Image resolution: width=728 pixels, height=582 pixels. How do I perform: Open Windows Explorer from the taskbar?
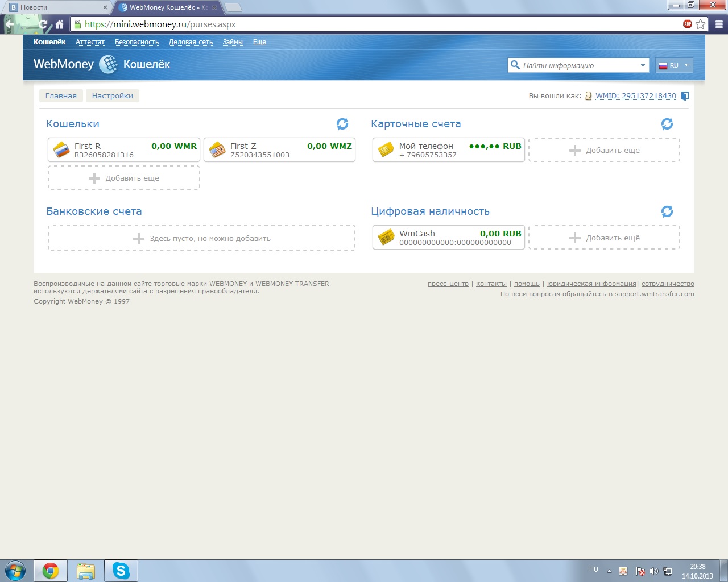[86, 571]
